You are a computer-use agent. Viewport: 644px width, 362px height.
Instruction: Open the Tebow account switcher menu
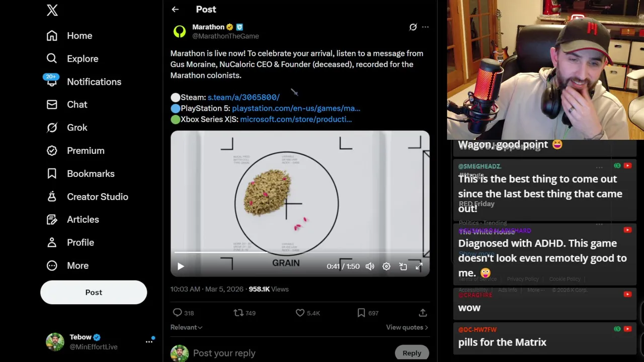click(x=149, y=342)
